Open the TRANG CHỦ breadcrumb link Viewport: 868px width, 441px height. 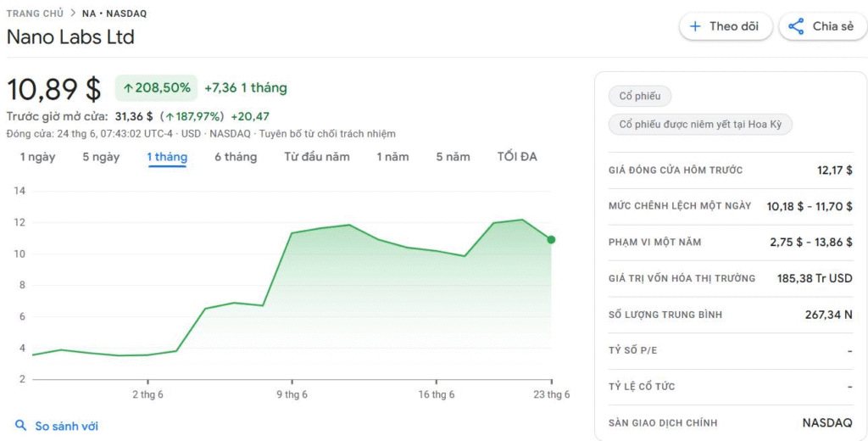[x=35, y=14]
